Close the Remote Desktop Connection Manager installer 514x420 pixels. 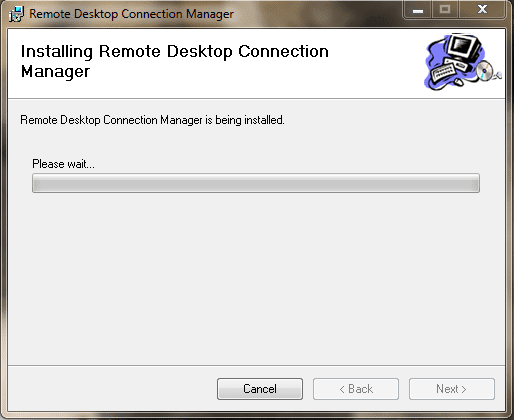(482, 10)
